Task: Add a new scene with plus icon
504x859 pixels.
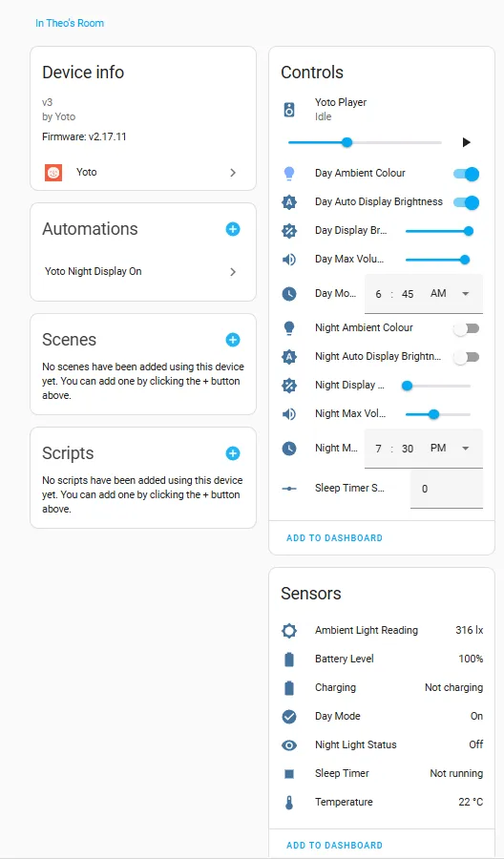Action: click(x=233, y=340)
